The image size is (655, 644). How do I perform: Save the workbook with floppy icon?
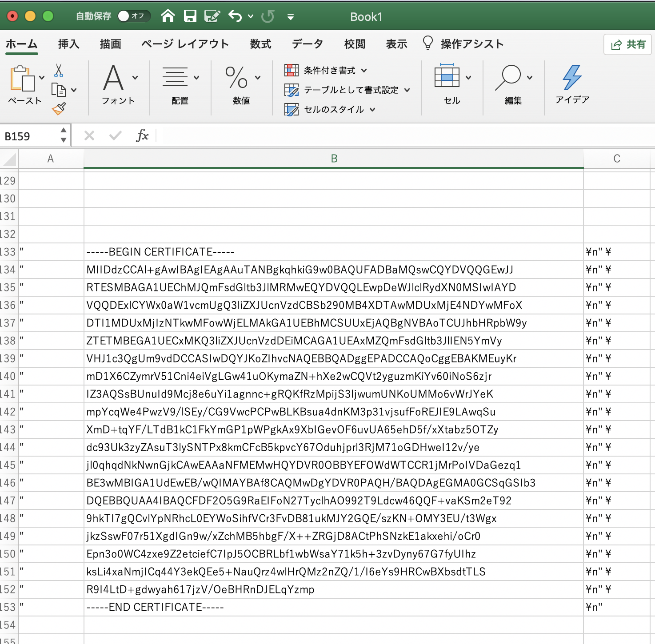click(x=190, y=16)
